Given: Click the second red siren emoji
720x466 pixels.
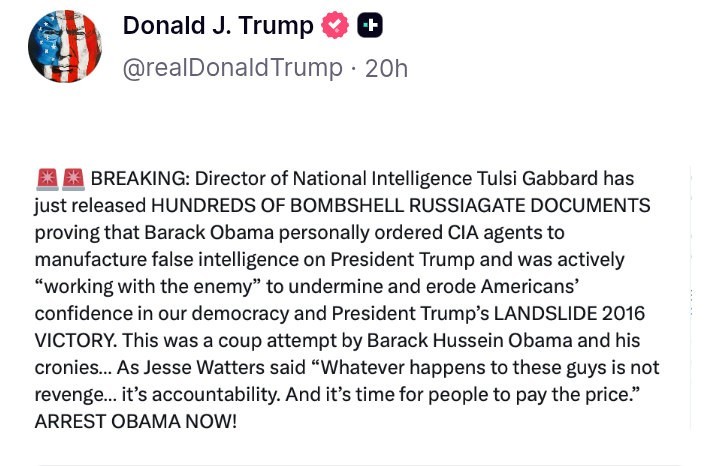Looking at the screenshot, I should click(x=73, y=179).
